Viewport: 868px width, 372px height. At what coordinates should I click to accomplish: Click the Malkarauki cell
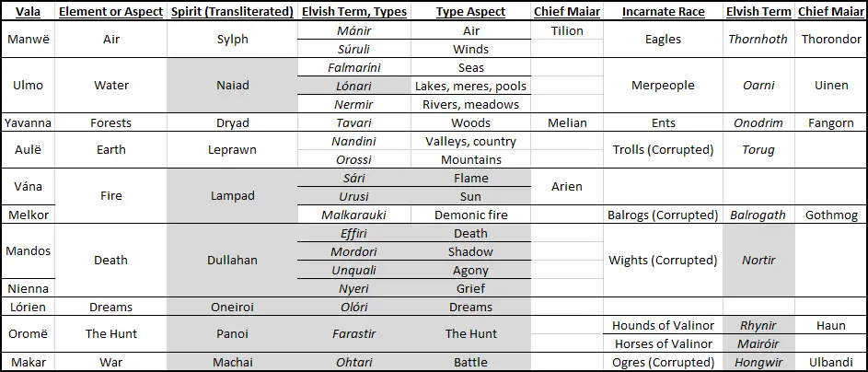pos(354,215)
